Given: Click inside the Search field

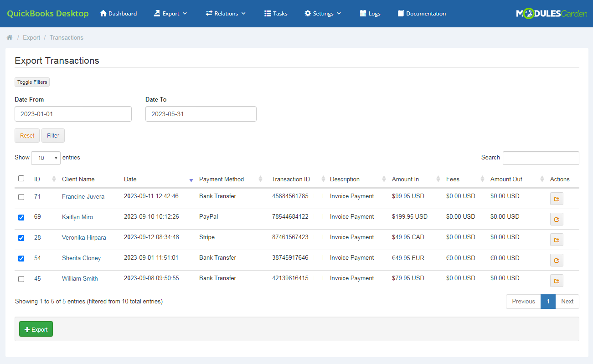Looking at the screenshot, I should (541, 158).
